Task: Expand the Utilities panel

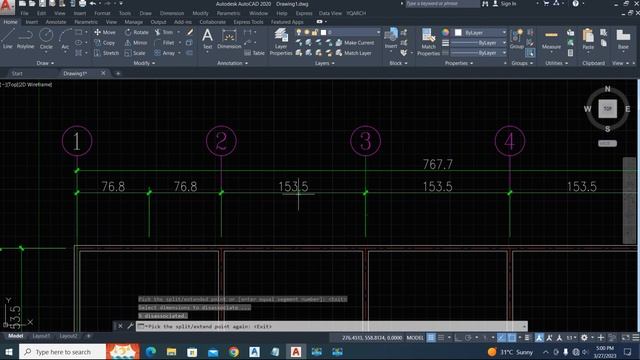Action: tap(557, 63)
